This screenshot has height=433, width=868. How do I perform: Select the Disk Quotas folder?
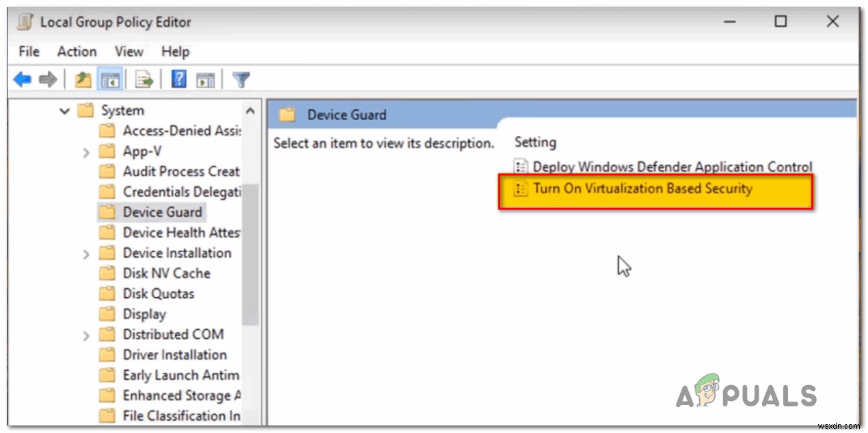tap(159, 294)
